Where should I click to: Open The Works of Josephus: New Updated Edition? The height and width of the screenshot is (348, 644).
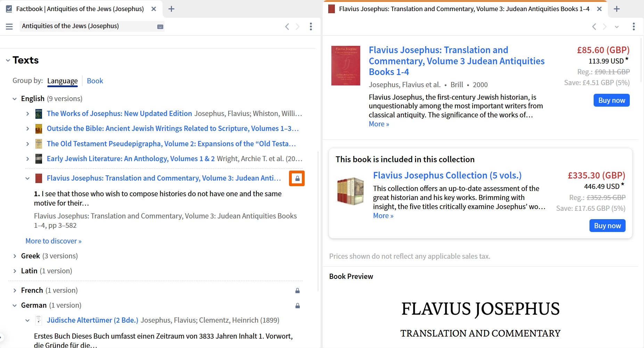tap(119, 114)
